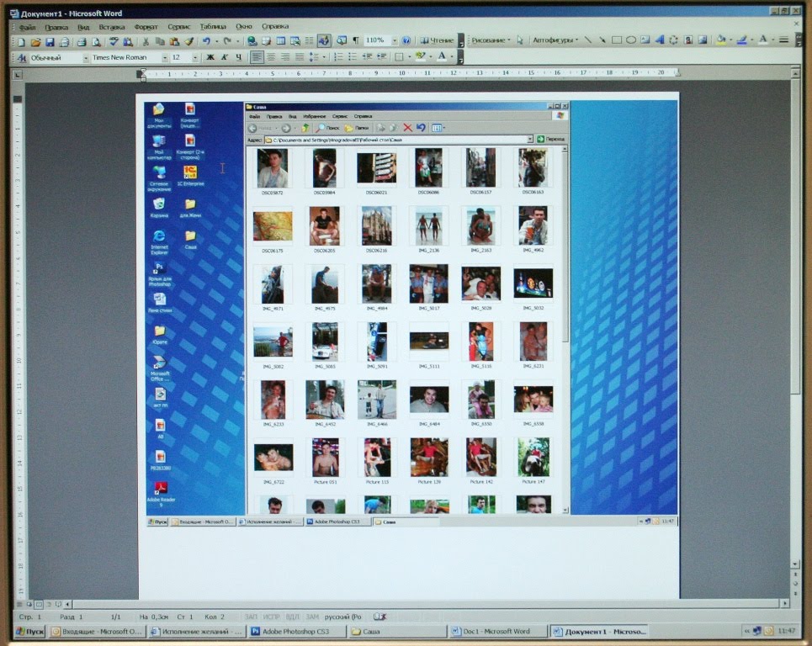Print the document using the printer icon

pyautogui.click(x=82, y=41)
